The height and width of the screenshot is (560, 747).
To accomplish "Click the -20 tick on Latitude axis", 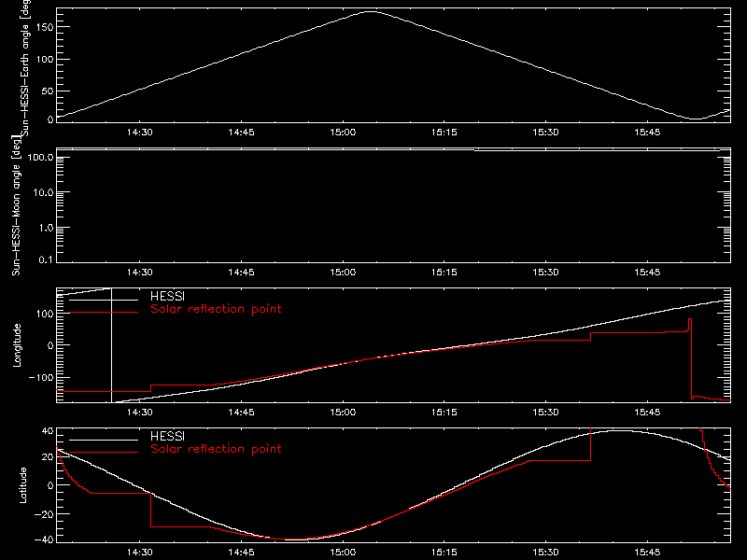I will click(44, 514).
